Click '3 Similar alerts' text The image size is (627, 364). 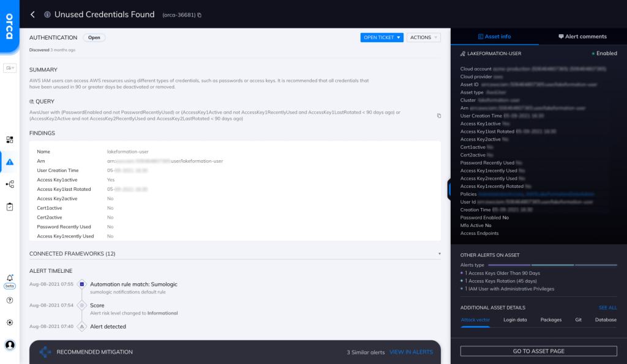(366, 352)
